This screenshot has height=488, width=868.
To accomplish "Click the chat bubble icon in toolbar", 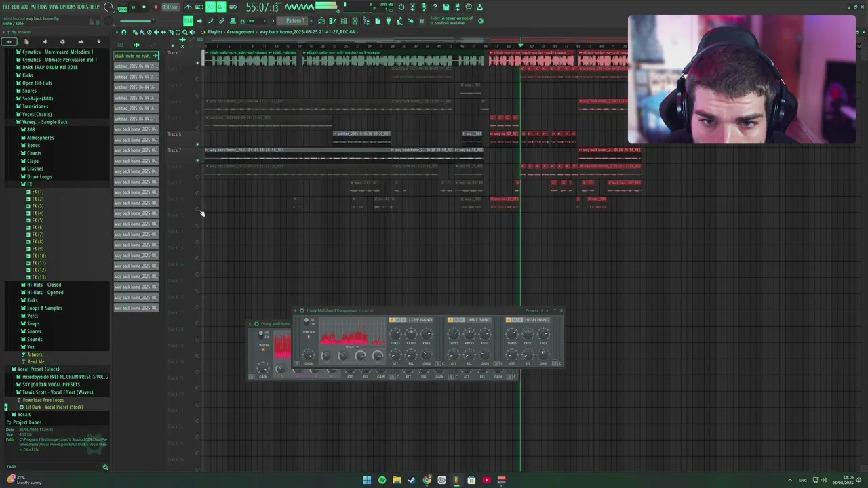I will [x=469, y=7].
